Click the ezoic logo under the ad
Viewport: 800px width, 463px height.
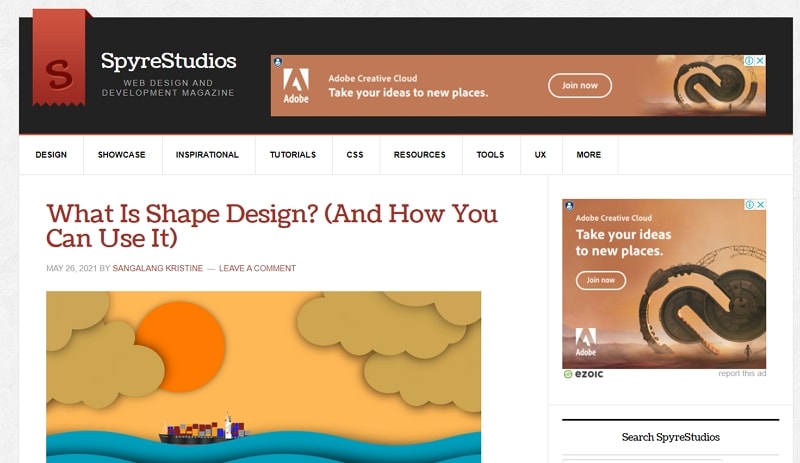[x=583, y=374]
